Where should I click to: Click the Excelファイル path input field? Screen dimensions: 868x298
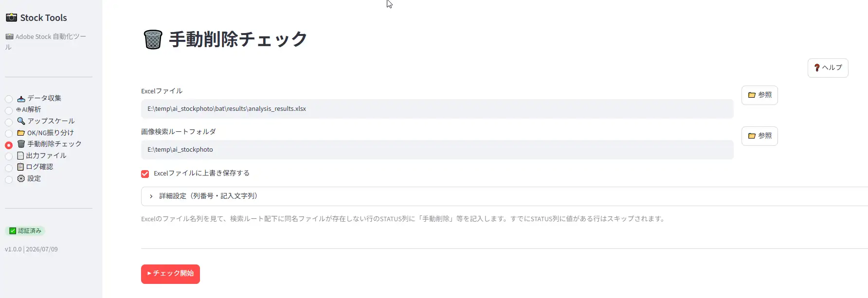click(x=437, y=109)
